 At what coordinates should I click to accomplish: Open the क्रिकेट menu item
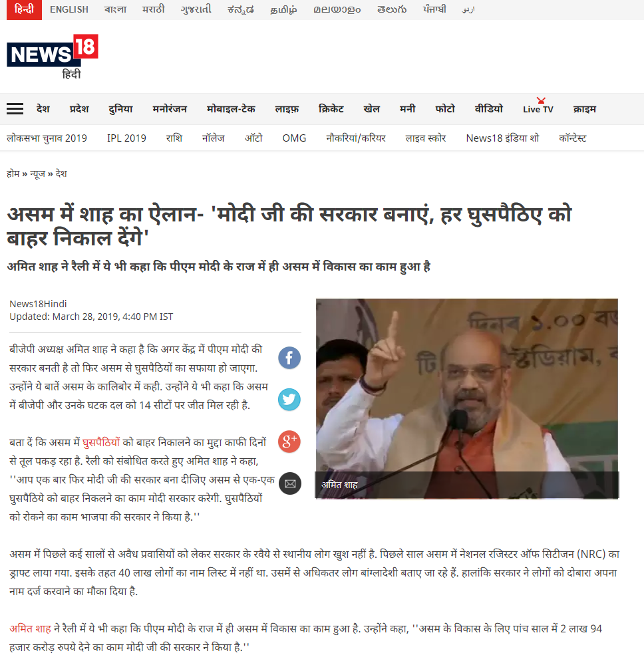coord(331,109)
